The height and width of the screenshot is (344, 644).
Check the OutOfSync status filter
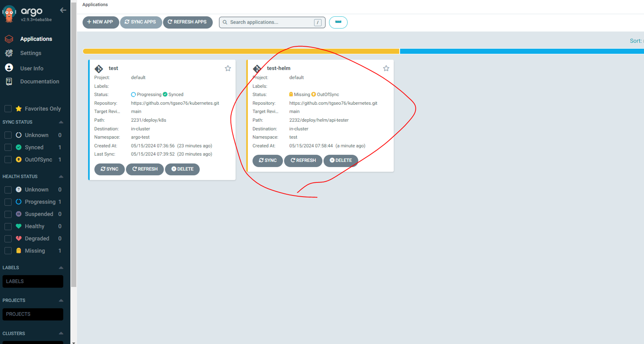point(8,160)
